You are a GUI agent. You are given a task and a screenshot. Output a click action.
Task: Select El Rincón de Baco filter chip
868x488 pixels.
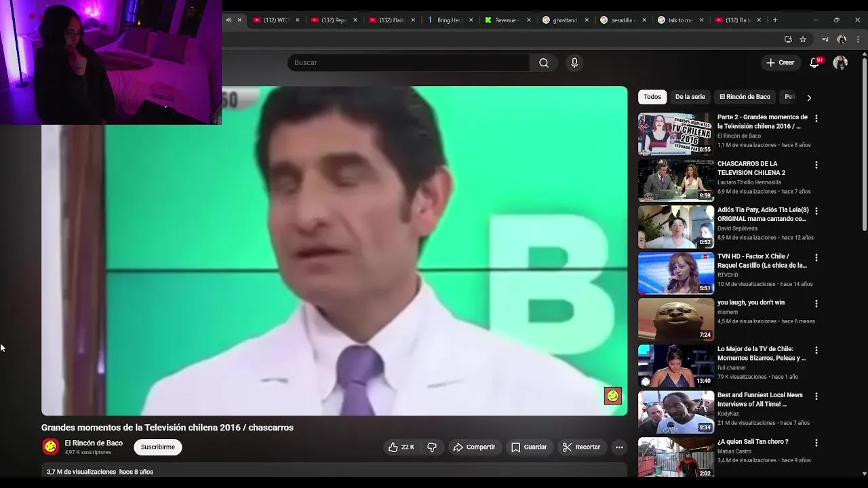[x=745, y=97]
